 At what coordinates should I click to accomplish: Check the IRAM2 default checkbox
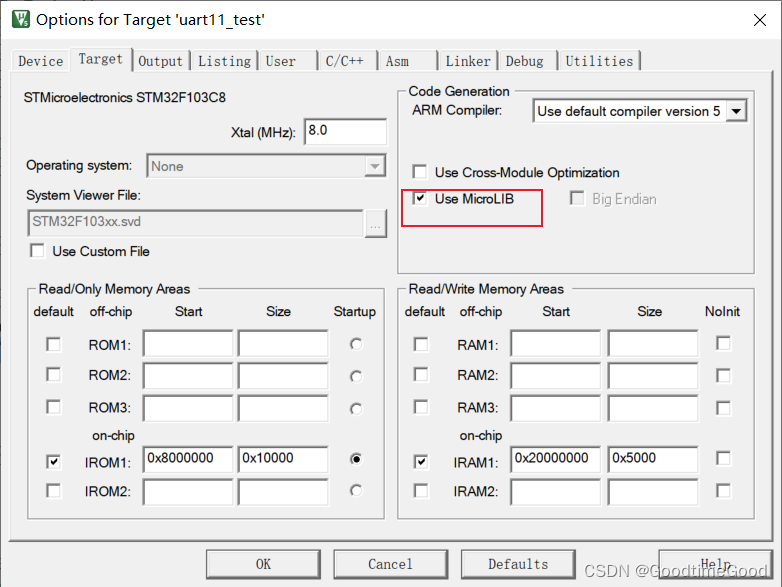[x=421, y=491]
